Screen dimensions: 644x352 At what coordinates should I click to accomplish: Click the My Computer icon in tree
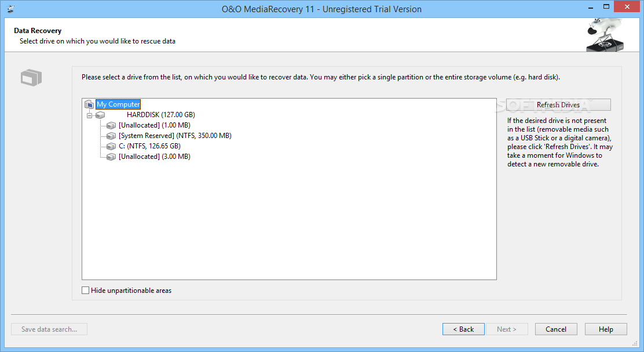(89, 104)
